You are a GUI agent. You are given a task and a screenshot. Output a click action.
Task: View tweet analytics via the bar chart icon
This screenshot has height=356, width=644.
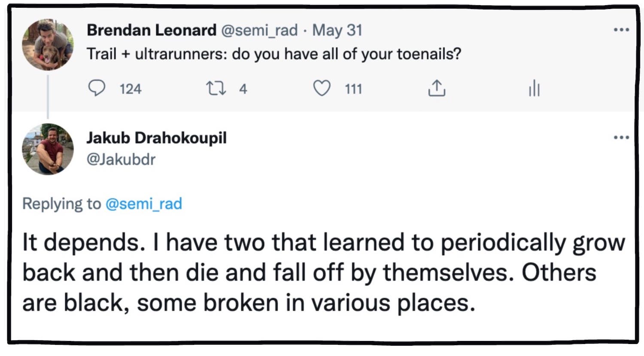(x=534, y=88)
